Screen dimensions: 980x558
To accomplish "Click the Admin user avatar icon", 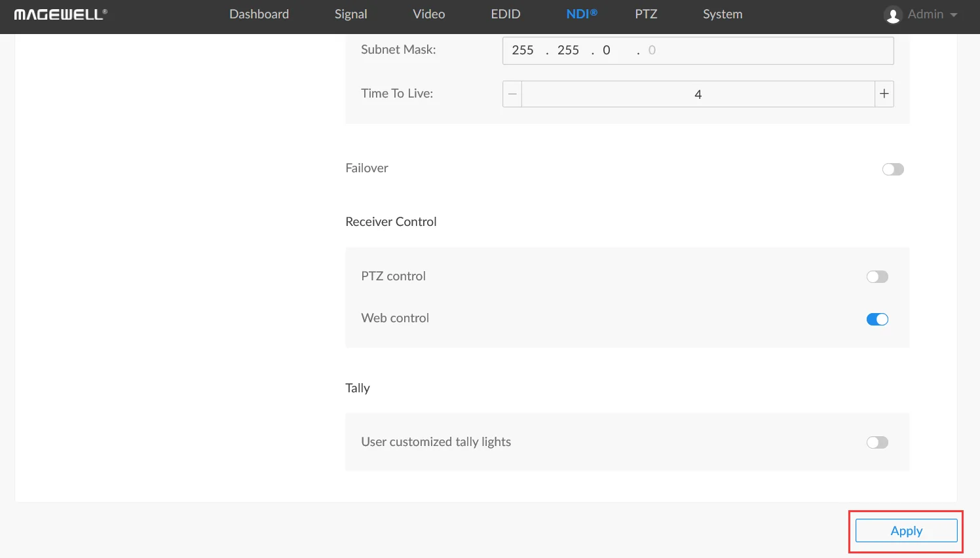I will (892, 14).
